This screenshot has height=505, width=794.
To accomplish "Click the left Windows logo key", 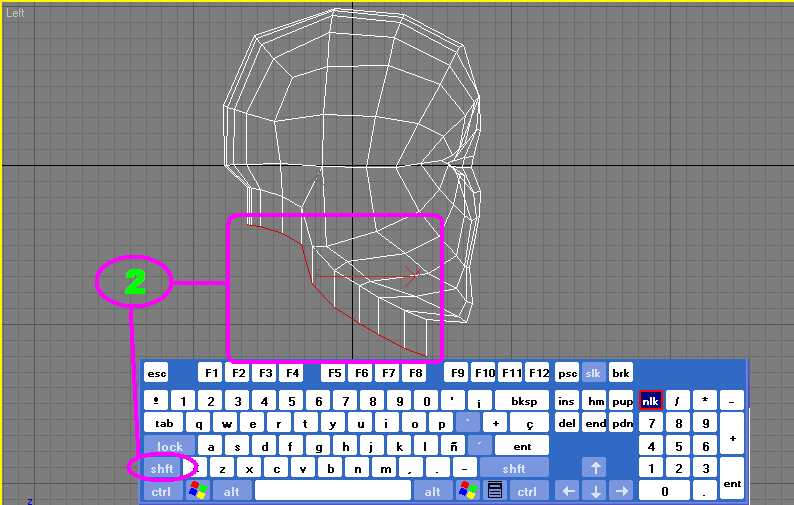I will pyautogui.click(x=198, y=490).
